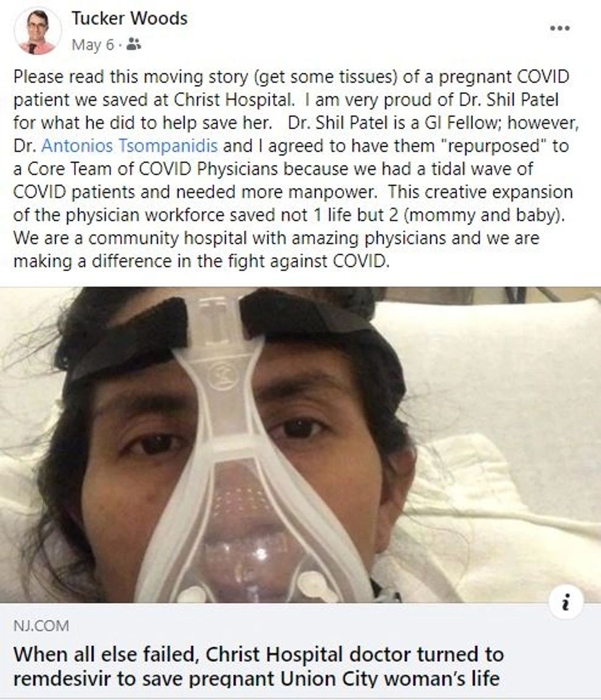Screen dimensions: 601x700
Task: Click the clear oxygen mask in the photo
Action: pos(247,529)
